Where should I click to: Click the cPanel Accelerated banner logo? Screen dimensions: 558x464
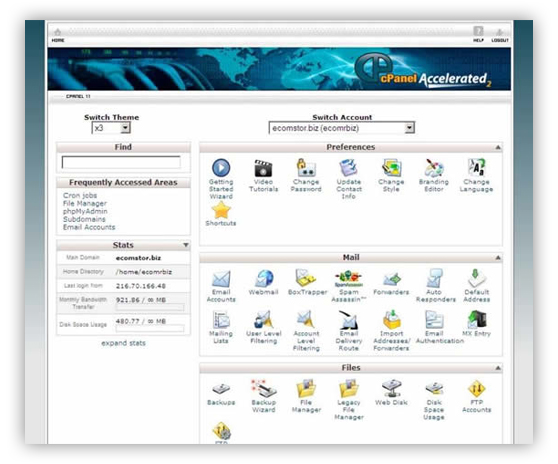coord(423,71)
